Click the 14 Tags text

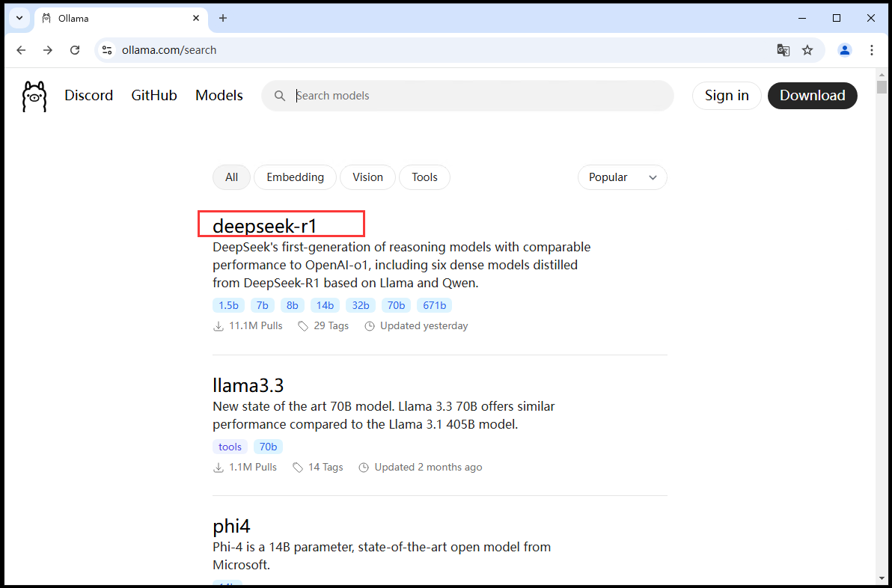pos(326,468)
